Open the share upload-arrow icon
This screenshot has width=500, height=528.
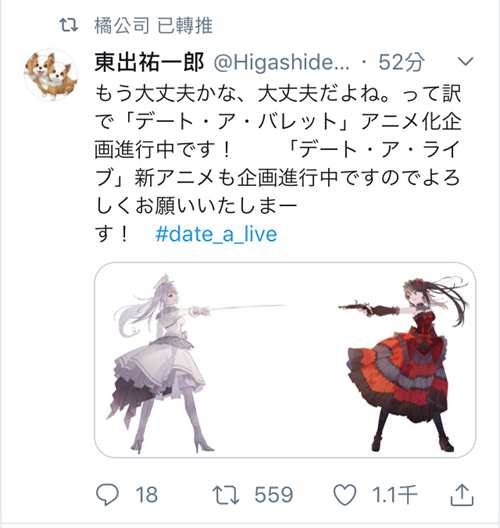462,494
